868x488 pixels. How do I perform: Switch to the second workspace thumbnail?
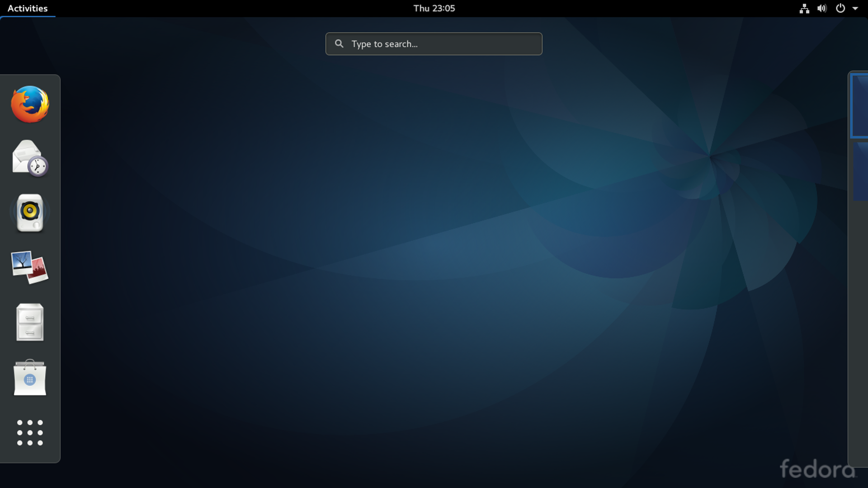coord(861,172)
